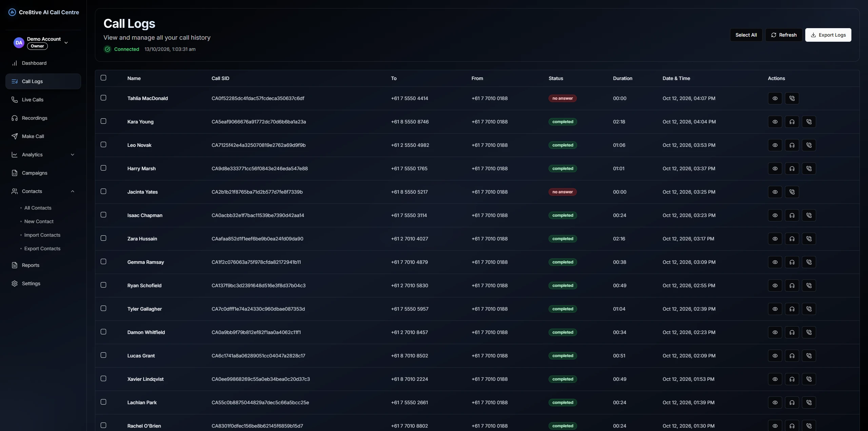This screenshot has height=431, width=868.
Task: Select Kara Young's row checkbox
Action: click(x=103, y=121)
